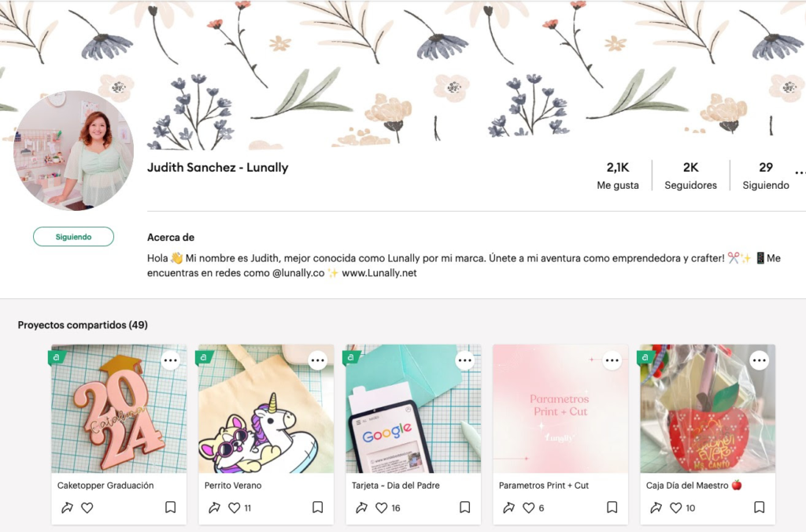Click the Siguiendo follow button
The image size is (806, 532).
pyautogui.click(x=73, y=236)
